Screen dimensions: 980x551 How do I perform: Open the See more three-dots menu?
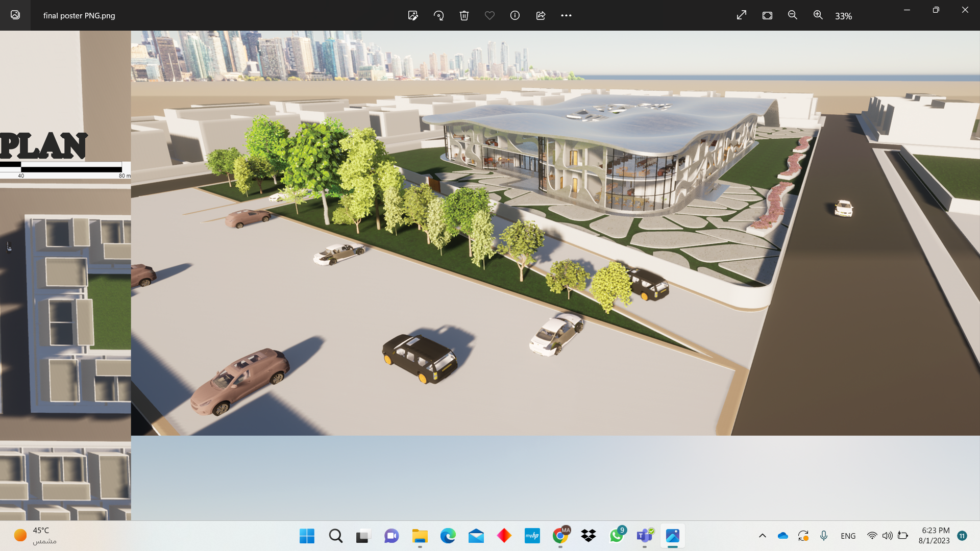pyautogui.click(x=566, y=15)
